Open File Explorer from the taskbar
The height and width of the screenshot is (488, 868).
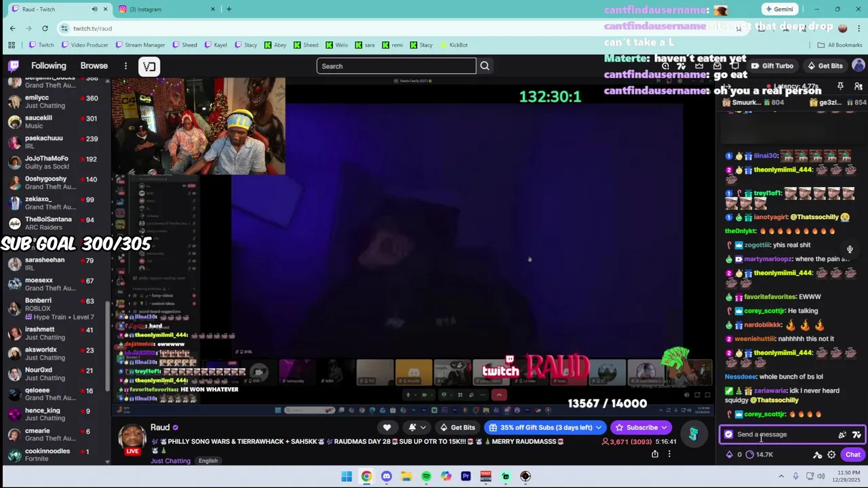pyautogui.click(x=406, y=476)
